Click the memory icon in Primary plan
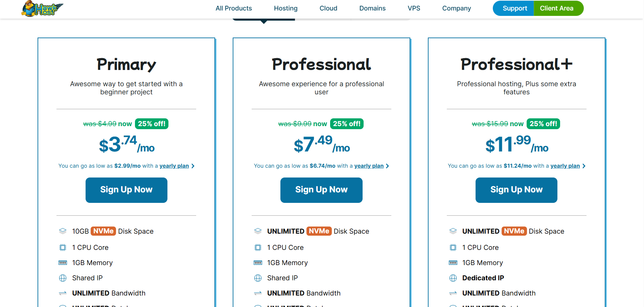 63,263
